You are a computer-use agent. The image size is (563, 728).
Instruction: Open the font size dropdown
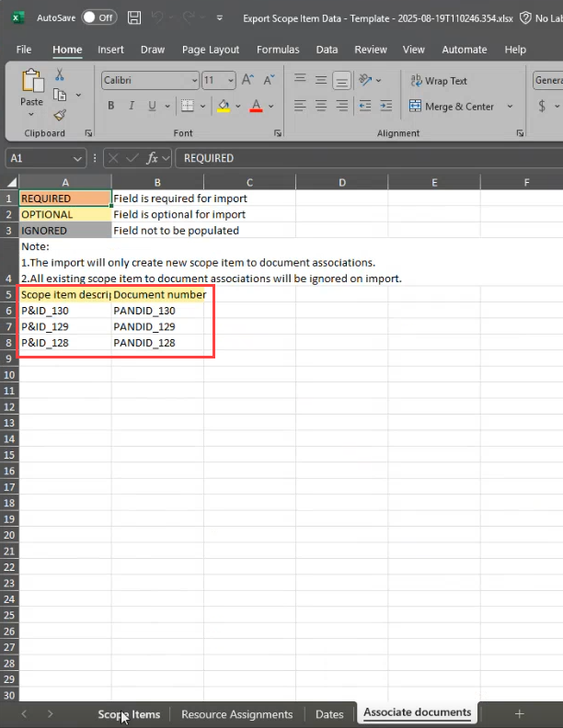(x=231, y=81)
